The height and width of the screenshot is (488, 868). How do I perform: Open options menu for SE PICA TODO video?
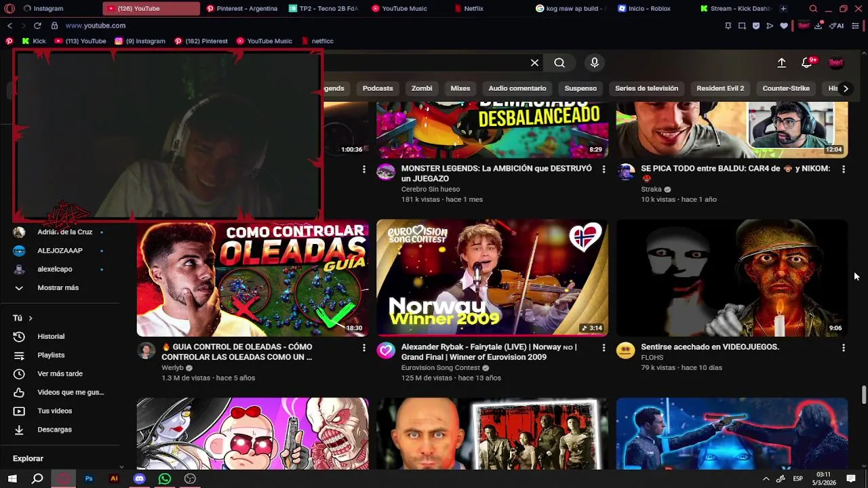[844, 169]
